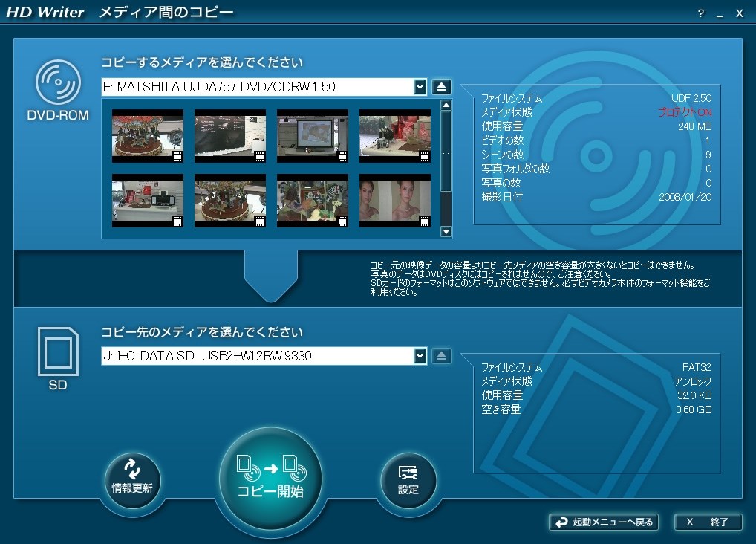Screen dimensions: 756x544
Task: Open help with the ? icon
Action: pyautogui.click(x=701, y=13)
